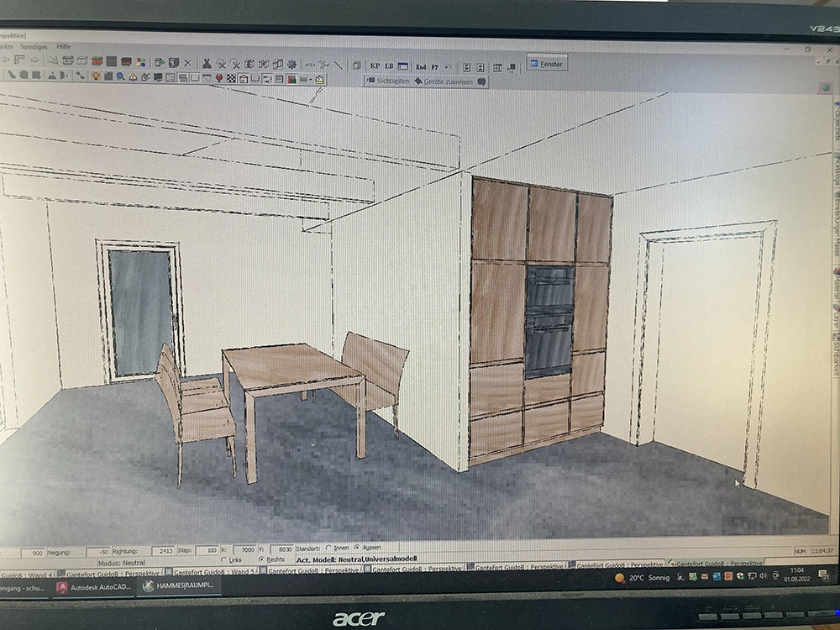
Task: Click the Sichtseiten button
Action: (388, 81)
